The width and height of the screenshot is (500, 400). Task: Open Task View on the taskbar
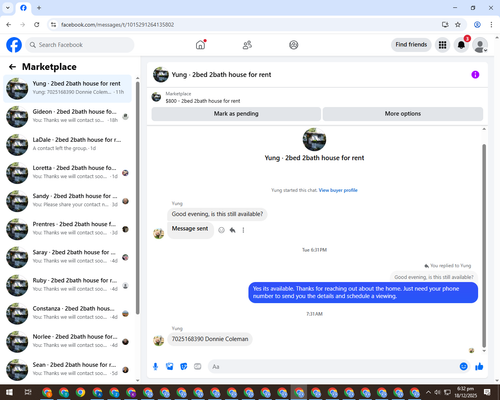click(28, 392)
